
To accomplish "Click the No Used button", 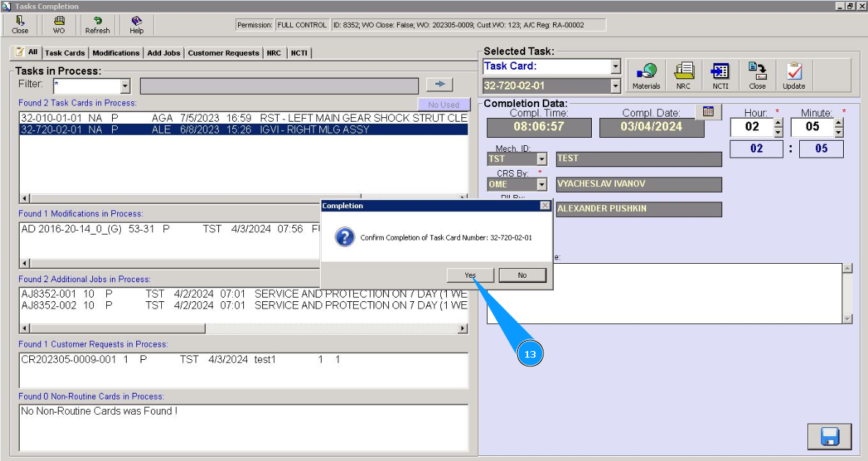I will (443, 104).
